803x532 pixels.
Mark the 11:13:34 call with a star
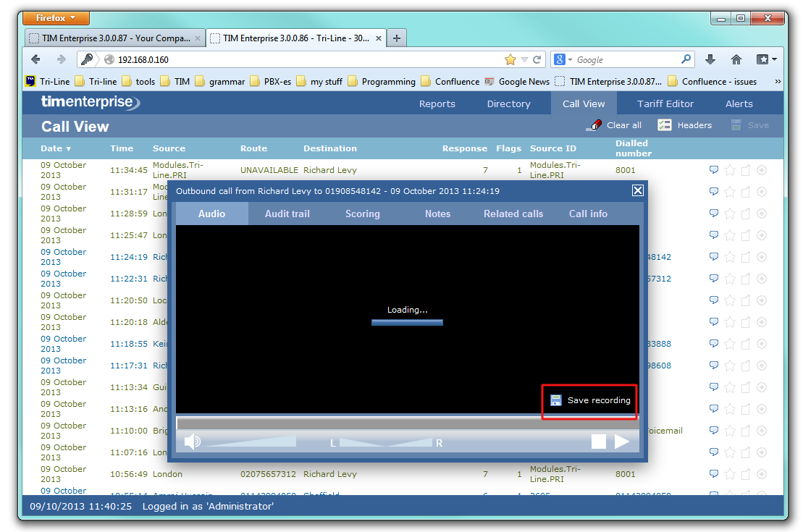click(730, 387)
